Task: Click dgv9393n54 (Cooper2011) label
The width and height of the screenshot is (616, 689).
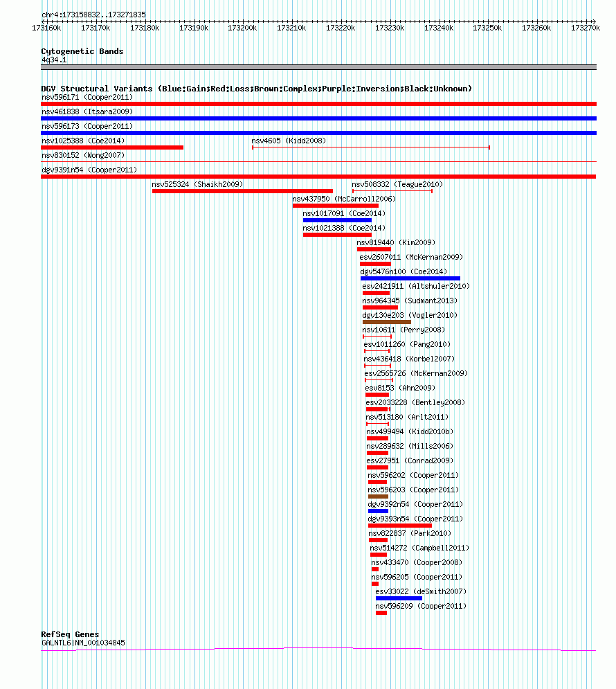Action: coord(415,518)
